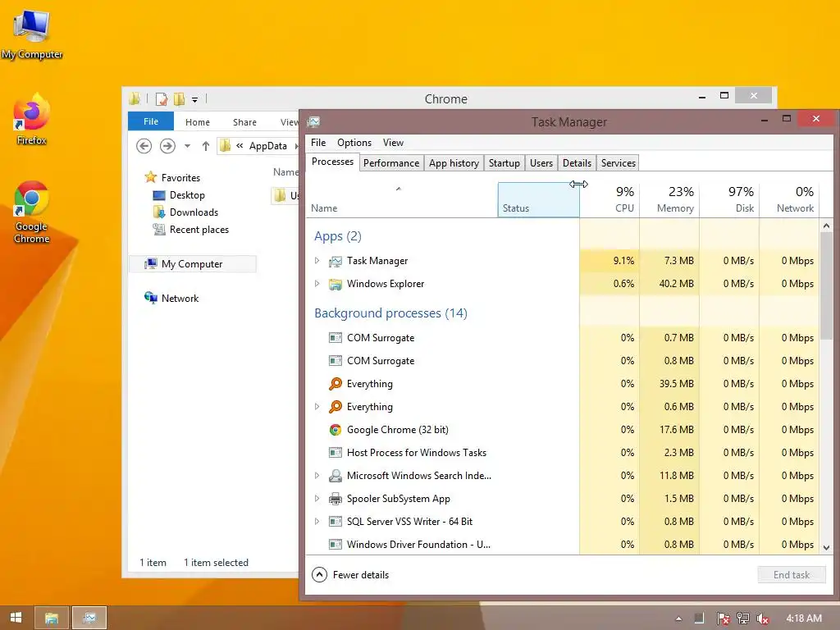Click the first COM Surrogate process icon
This screenshot has width=840, height=630.
pos(336,338)
